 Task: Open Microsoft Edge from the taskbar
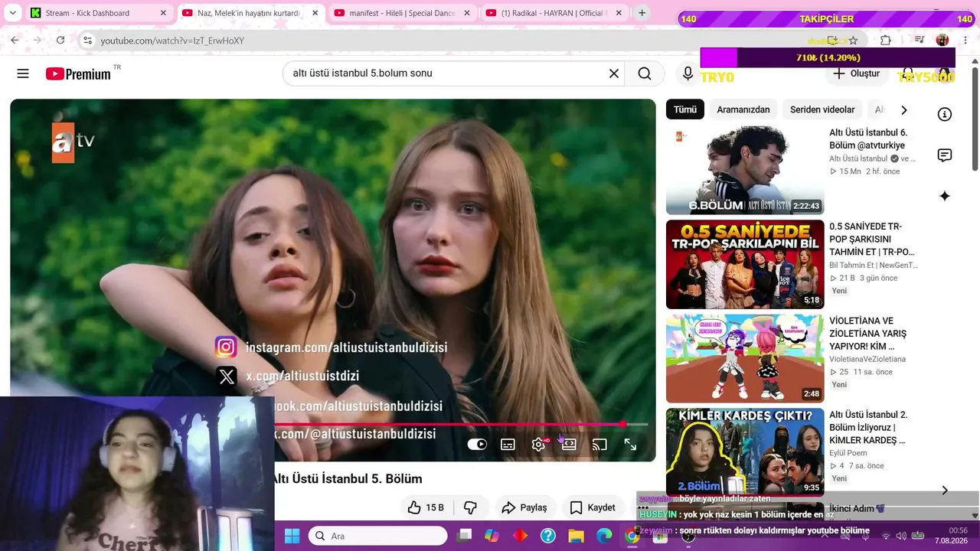pyautogui.click(x=605, y=536)
